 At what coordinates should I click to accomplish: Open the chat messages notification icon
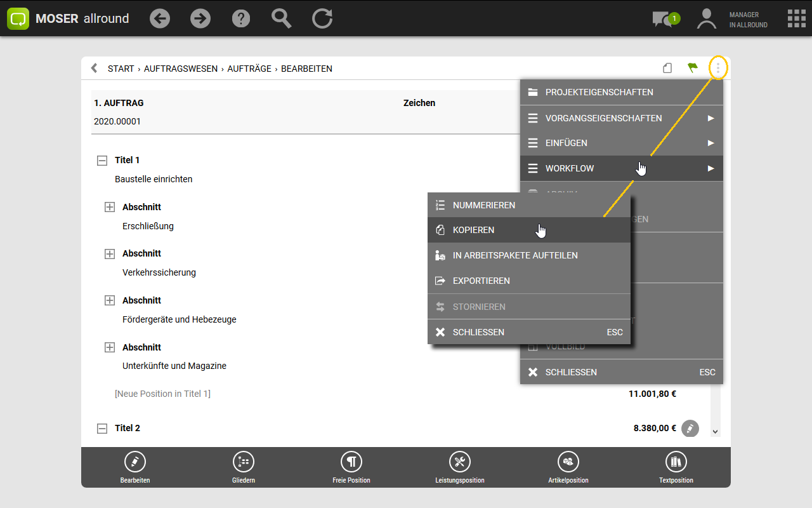tap(665, 19)
